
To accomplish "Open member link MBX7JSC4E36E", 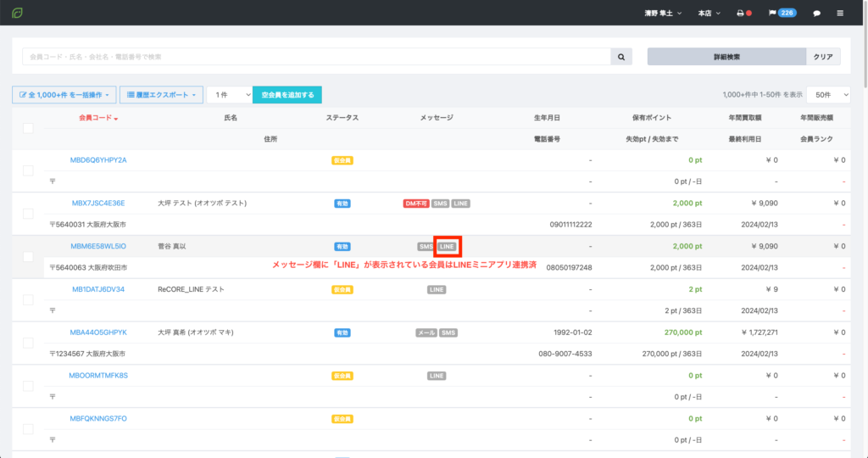I will click(x=98, y=204).
